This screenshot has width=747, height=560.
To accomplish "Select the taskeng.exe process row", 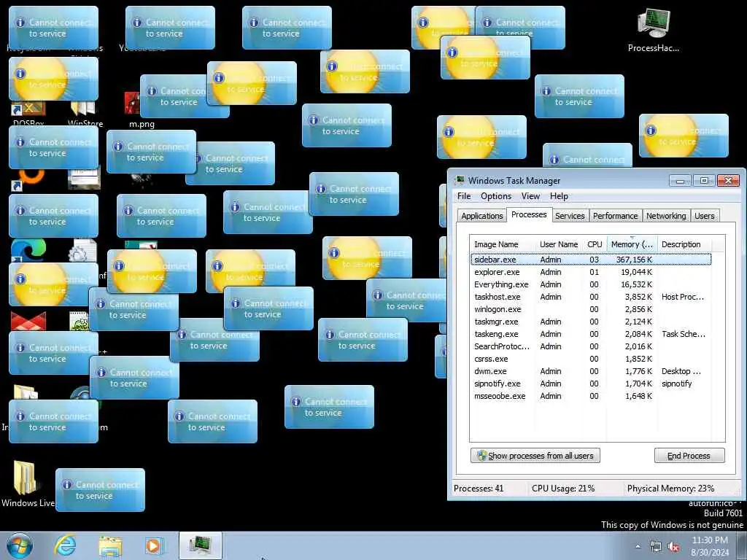I will click(x=591, y=334).
